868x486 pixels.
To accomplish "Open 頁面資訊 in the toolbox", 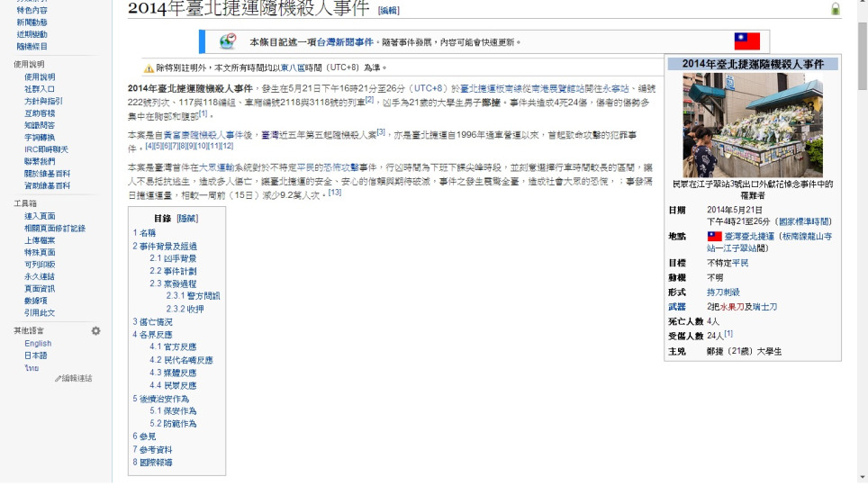I will pyautogui.click(x=40, y=289).
